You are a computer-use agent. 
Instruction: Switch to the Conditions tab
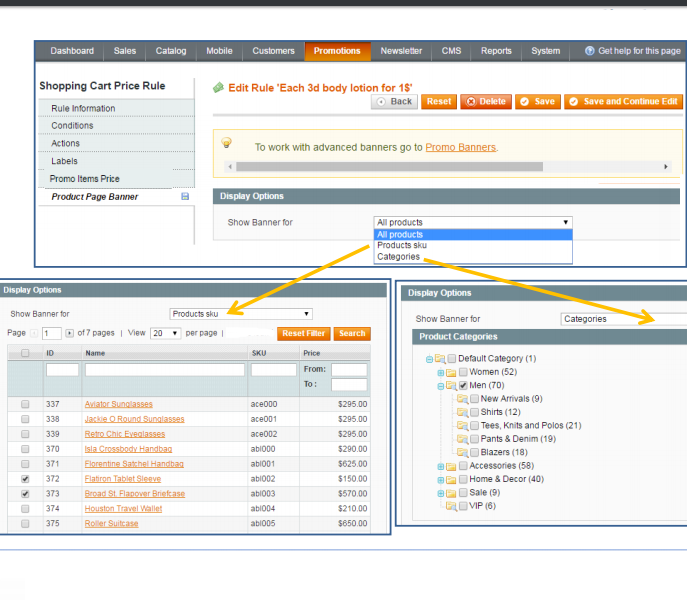click(72, 126)
